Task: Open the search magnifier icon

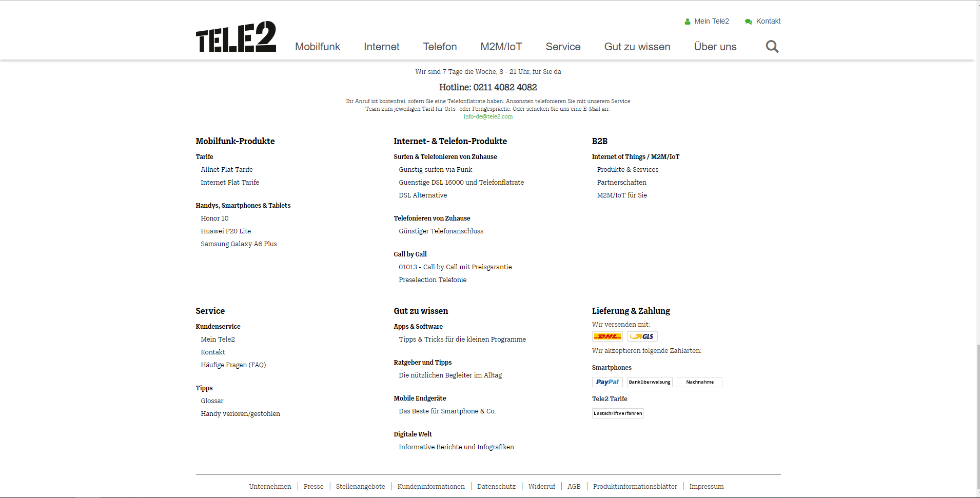Action: click(772, 47)
